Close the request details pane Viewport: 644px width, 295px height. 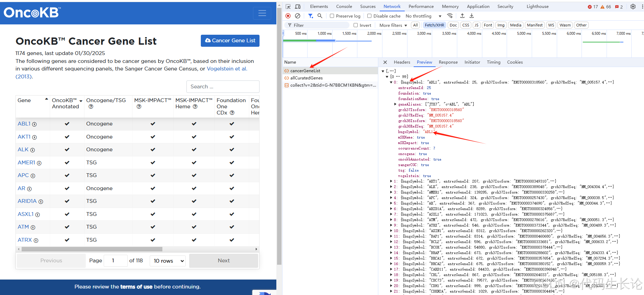[x=385, y=62]
